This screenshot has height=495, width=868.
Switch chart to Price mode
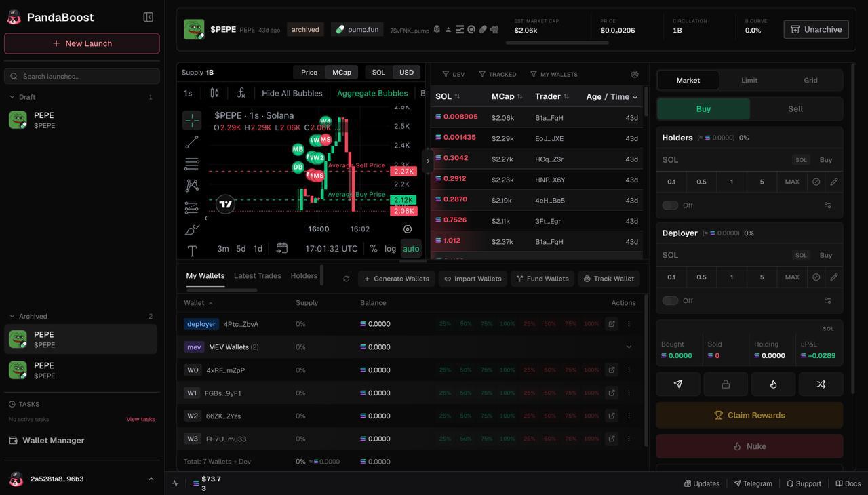309,73
